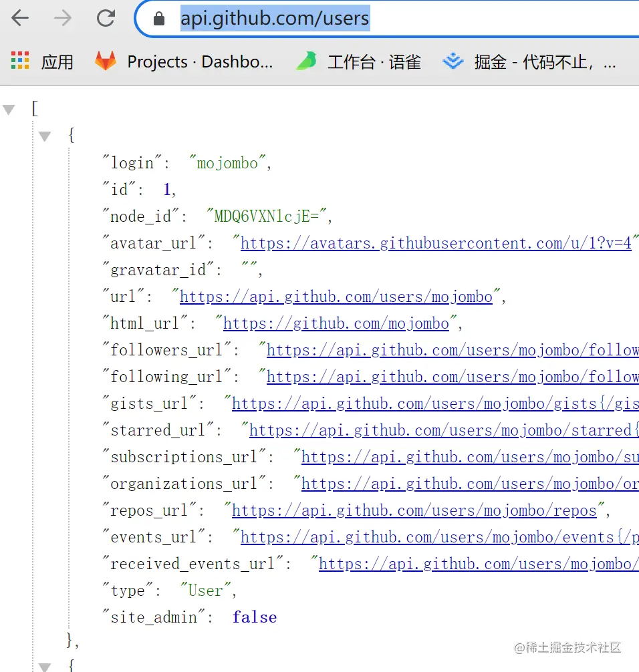Screen dimensions: 639x672
Task: Go back with the browser back arrow
Action: tap(20, 18)
